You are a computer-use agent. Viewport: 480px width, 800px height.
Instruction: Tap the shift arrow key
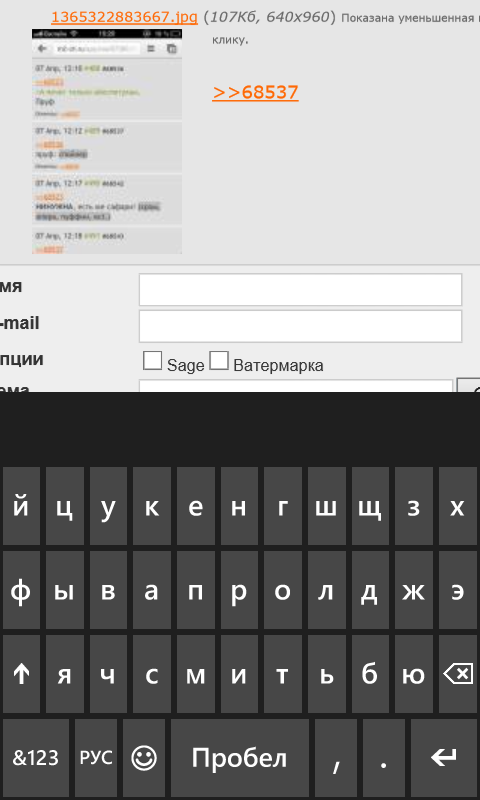pyautogui.click(x=21, y=674)
